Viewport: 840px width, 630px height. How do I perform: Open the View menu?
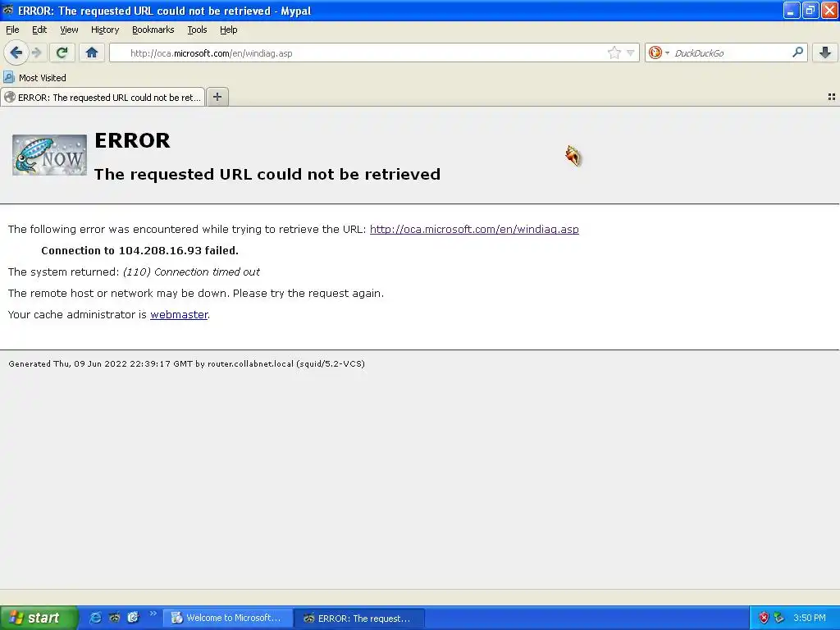point(69,30)
